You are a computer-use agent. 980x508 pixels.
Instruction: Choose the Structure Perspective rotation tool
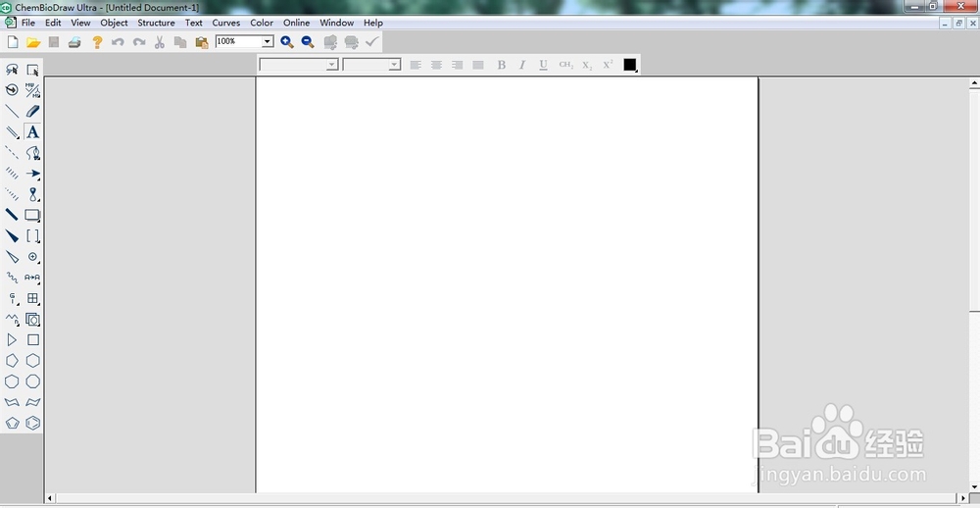(12, 90)
